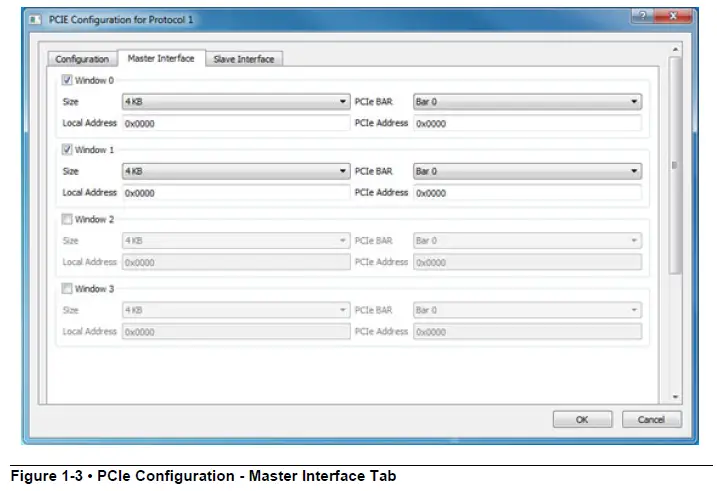Click the Window 0 label text

point(94,80)
